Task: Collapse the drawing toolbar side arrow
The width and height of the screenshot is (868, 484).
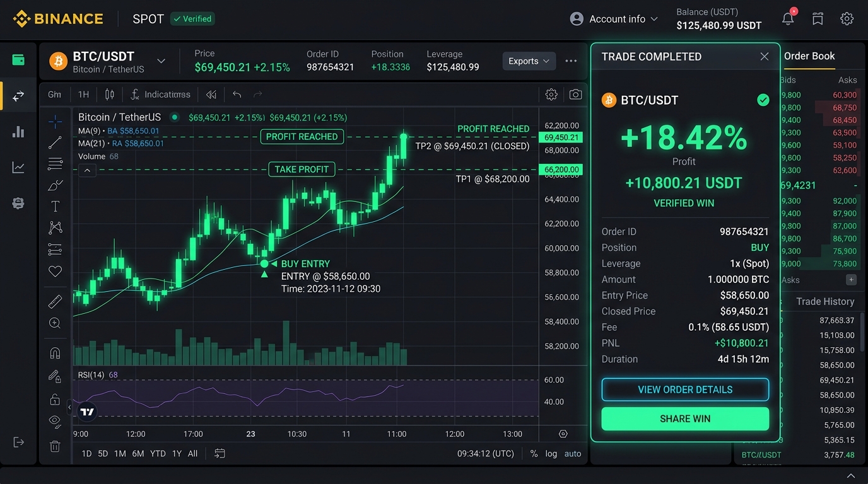Action: [69, 408]
